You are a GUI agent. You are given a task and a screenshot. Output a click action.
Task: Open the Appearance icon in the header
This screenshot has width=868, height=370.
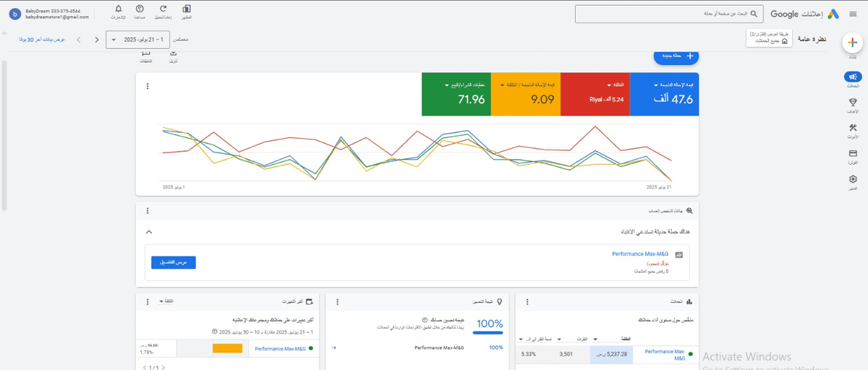[x=187, y=9]
